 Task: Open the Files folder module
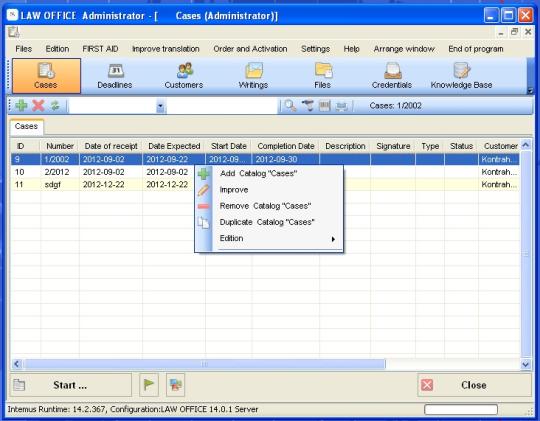[x=323, y=76]
